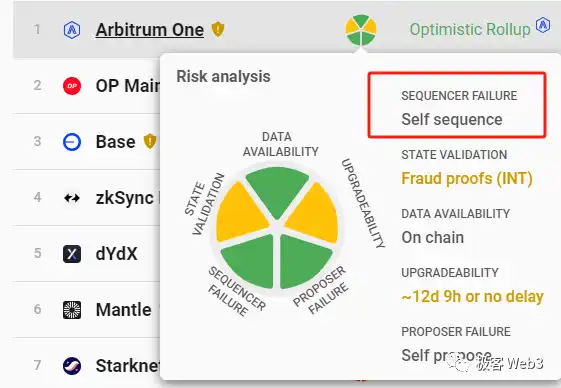The image size is (561, 388).
Task: Click the Mantle logo icon
Action: [72, 310]
